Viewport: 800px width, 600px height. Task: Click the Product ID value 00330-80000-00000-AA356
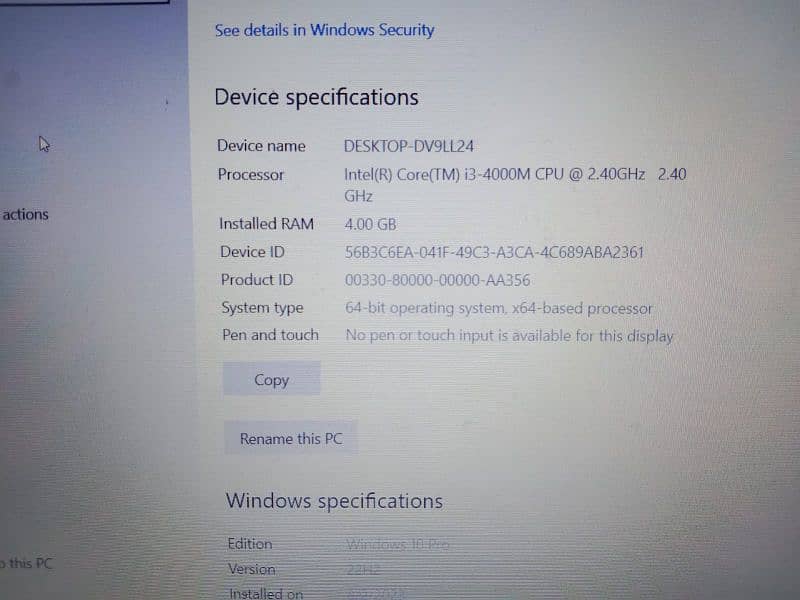tap(437, 280)
